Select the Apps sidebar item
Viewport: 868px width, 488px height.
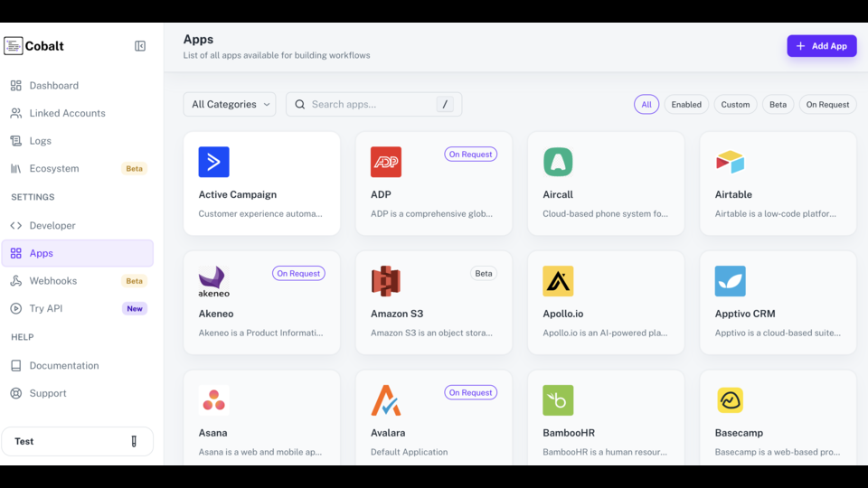click(x=78, y=253)
